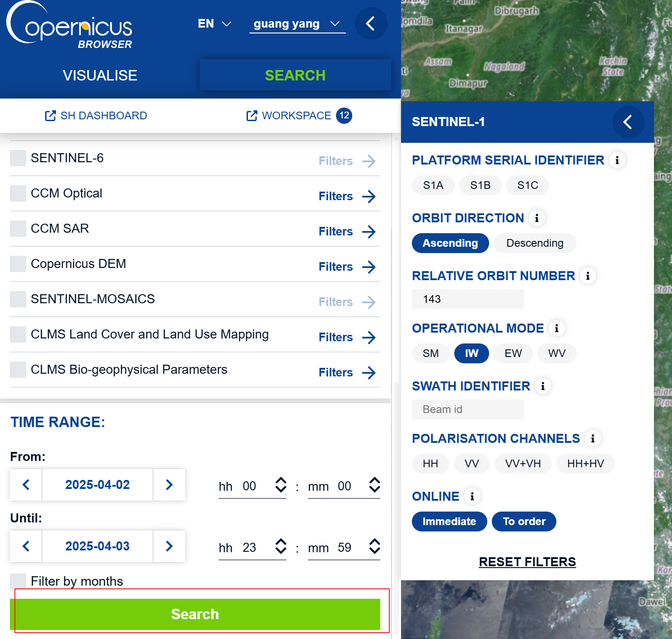The width and height of the screenshot is (672, 639).
Task: Deselect the Immediate online option
Action: click(x=449, y=522)
